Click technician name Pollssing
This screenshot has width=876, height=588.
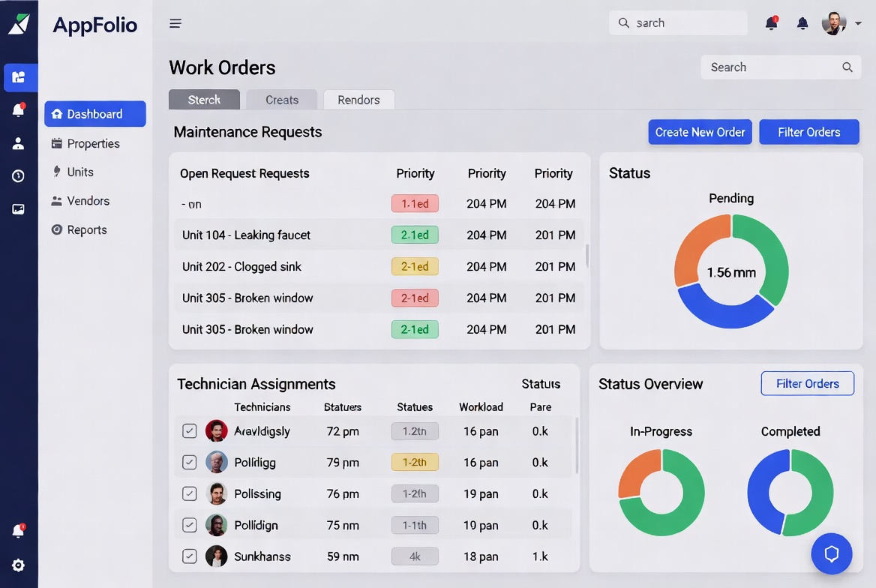click(257, 493)
